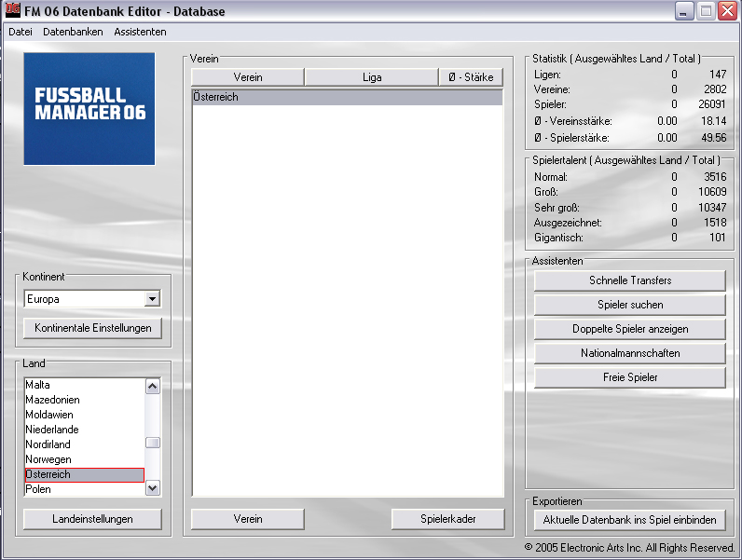Open the Spielerkader

pos(447,519)
